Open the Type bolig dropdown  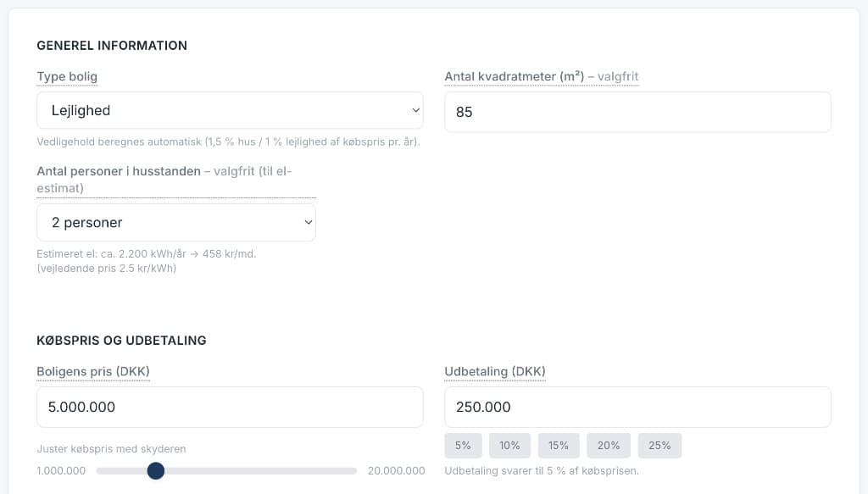(230, 110)
